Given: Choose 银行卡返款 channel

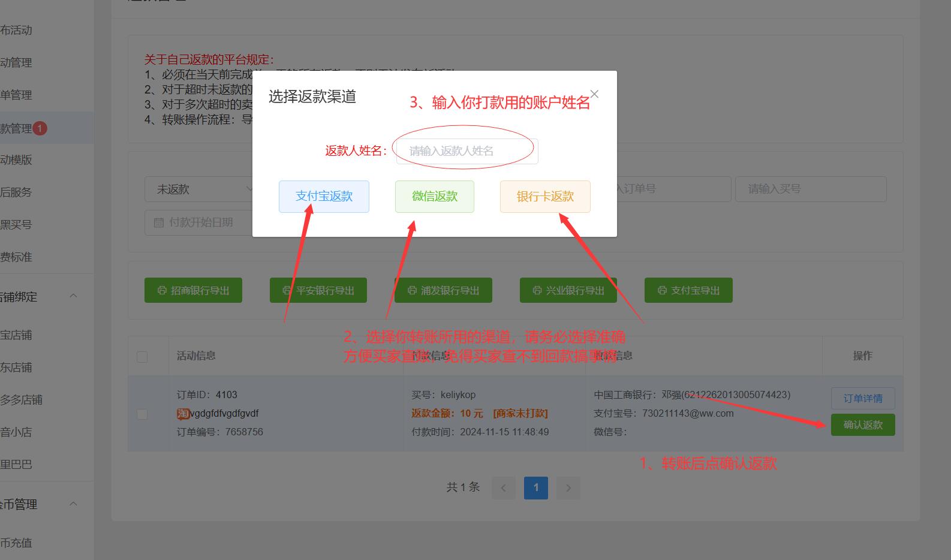Looking at the screenshot, I should (545, 197).
